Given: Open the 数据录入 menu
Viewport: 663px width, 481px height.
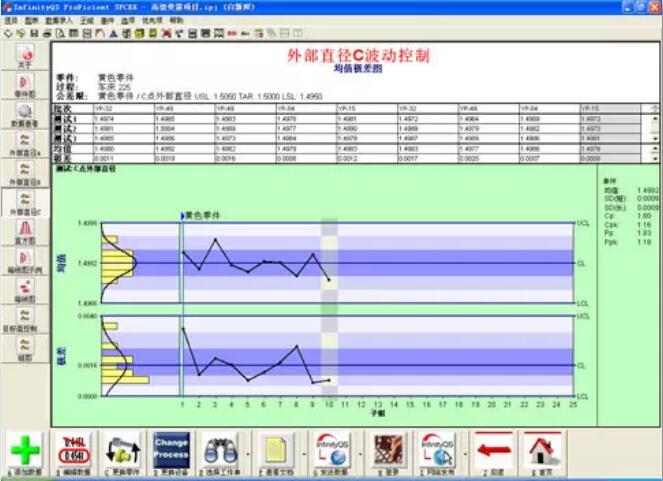Looking at the screenshot, I should point(59,20).
